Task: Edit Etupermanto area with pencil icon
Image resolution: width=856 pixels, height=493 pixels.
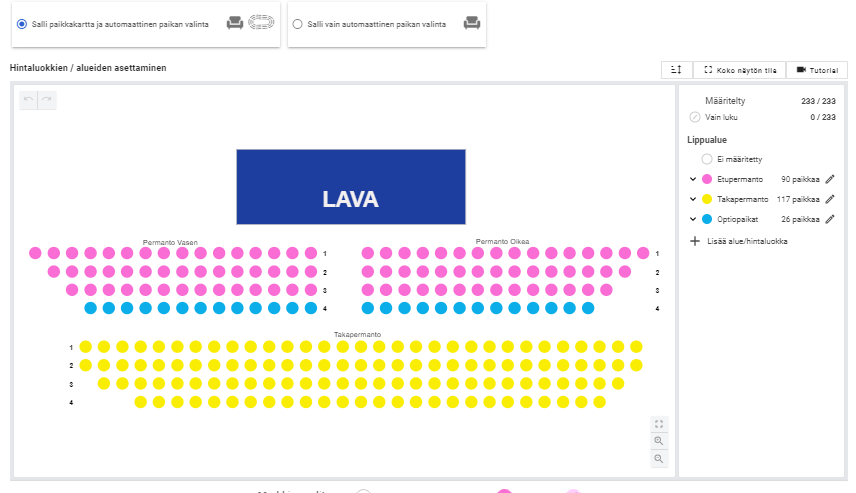Action: [x=830, y=179]
